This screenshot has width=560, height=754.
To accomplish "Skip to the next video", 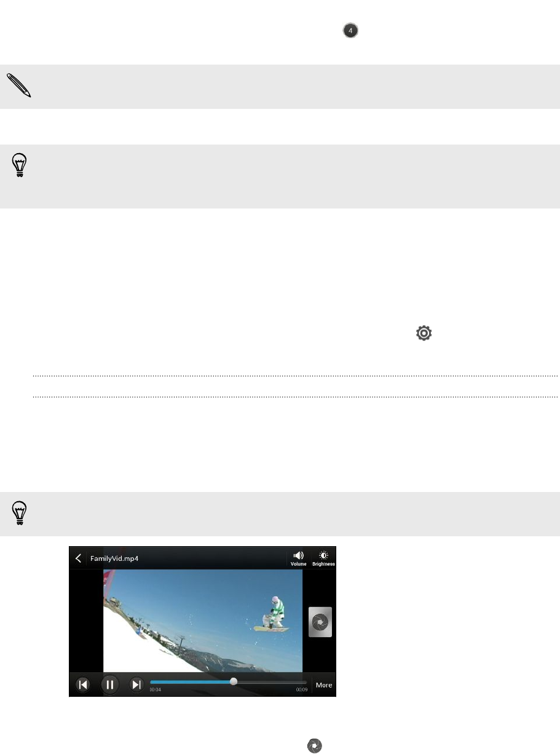I will (x=137, y=685).
